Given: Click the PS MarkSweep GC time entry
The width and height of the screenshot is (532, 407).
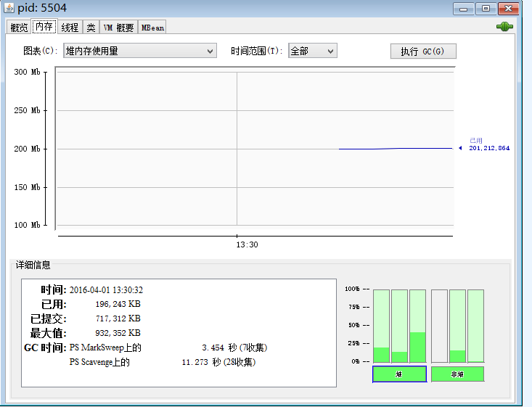Looking at the screenshot, I should click(x=168, y=348).
